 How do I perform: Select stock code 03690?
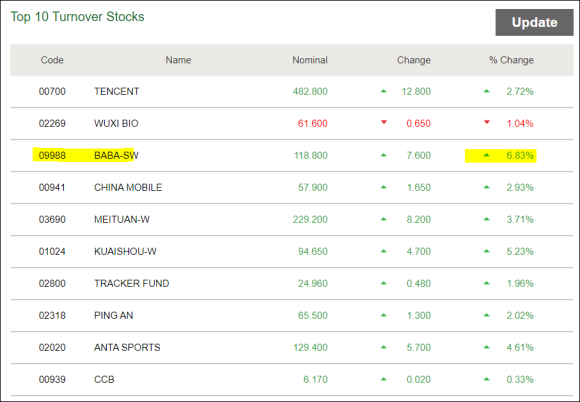click(52, 219)
